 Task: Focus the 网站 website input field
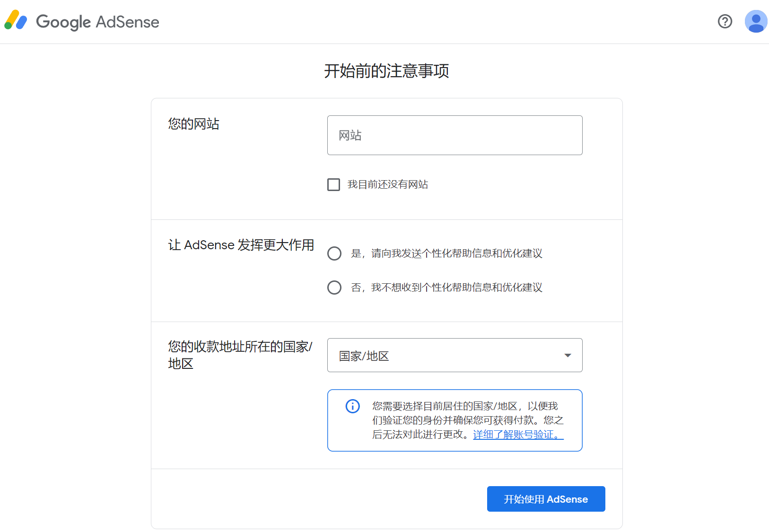[454, 135]
